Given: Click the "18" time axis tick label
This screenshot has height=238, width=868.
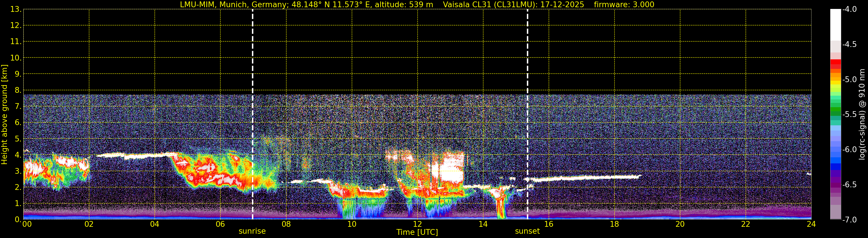Looking at the screenshot, I should [614, 224].
